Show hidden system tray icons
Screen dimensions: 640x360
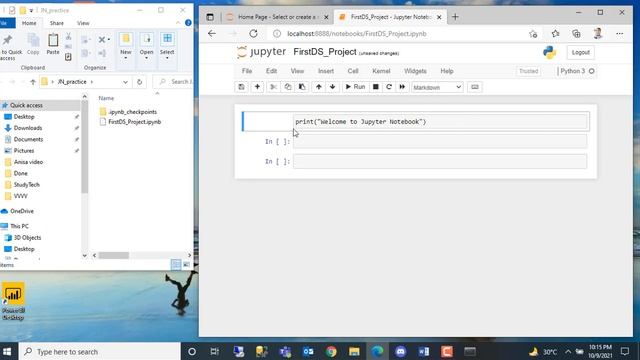point(568,351)
